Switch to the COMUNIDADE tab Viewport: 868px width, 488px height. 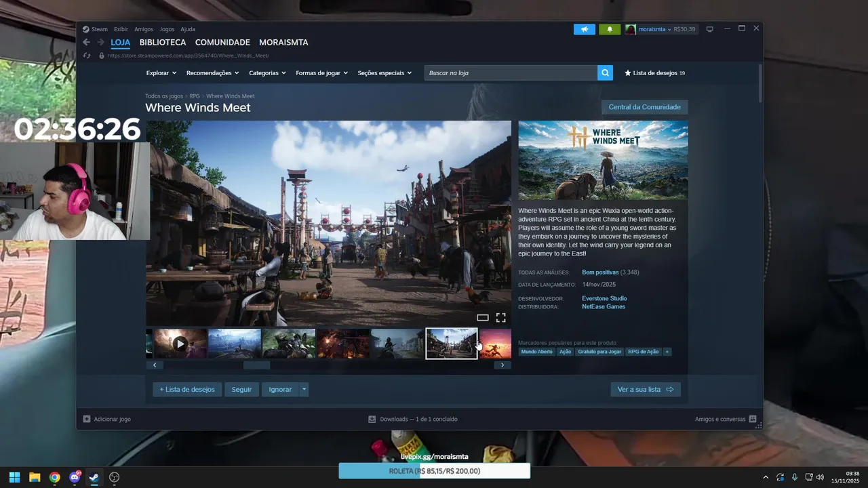pos(222,42)
